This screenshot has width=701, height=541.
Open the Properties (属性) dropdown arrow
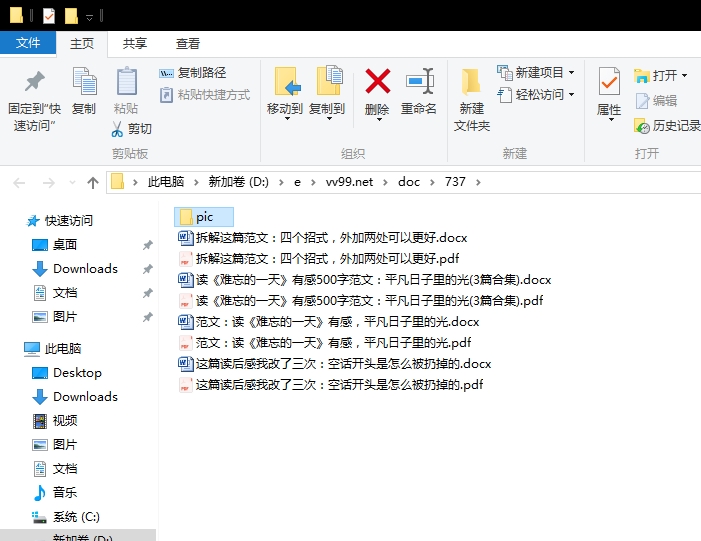pos(610,119)
